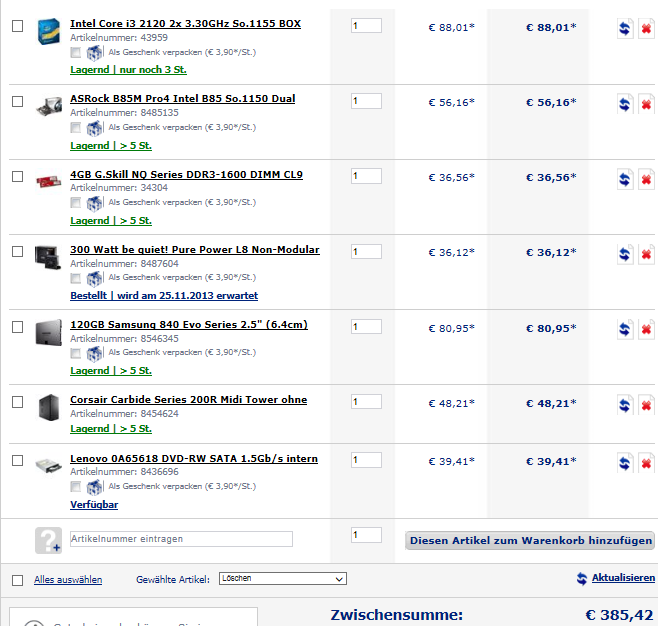
Task: Refresh the 300 Watt be quiet! row
Action: point(624,254)
